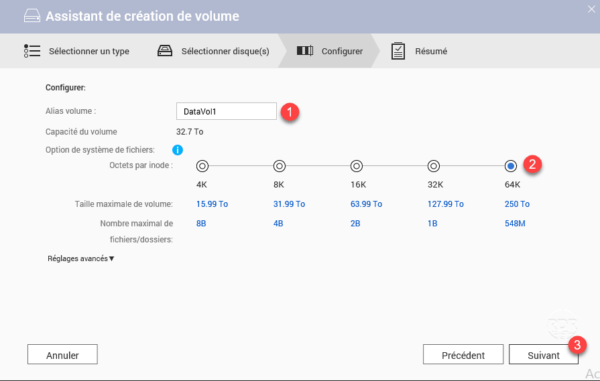Close the volume creation wizard
This screenshot has width=600, height=381.
tap(591, 9)
